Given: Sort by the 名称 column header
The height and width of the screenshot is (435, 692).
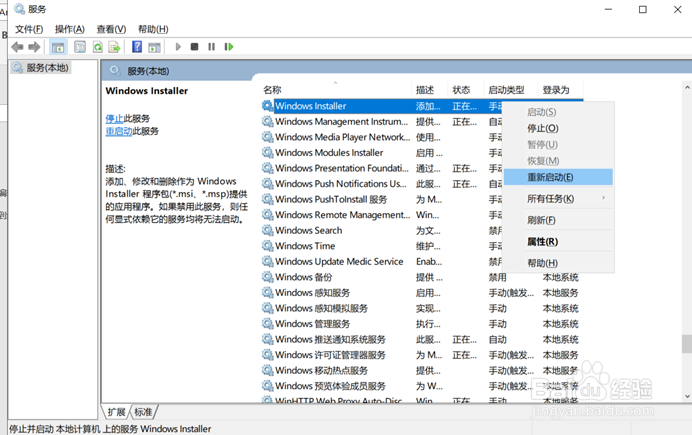Looking at the screenshot, I should pyautogui.click(x=336, y=90).
